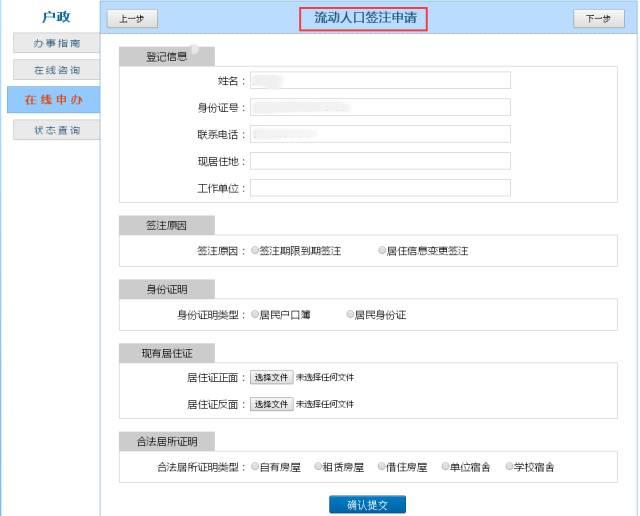
Task: Select the 在线申办 sidebar tab
Action: pyautogui.click(x=53, y=100)
